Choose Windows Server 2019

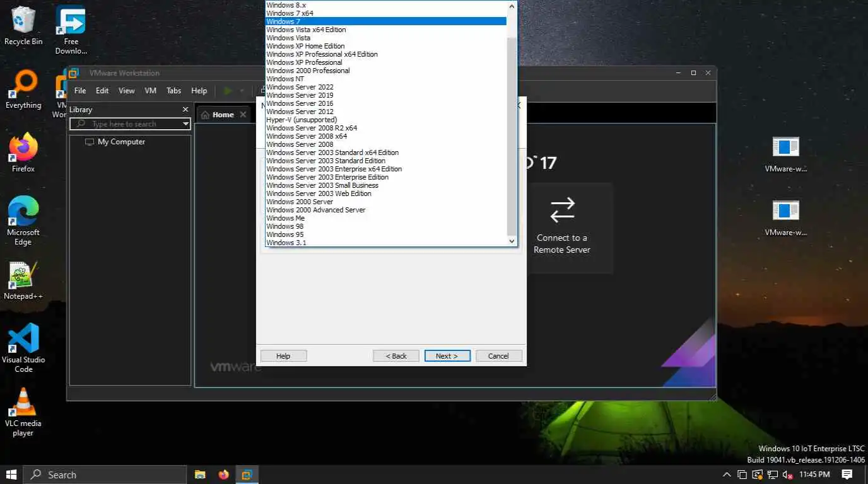coord(385,95)
